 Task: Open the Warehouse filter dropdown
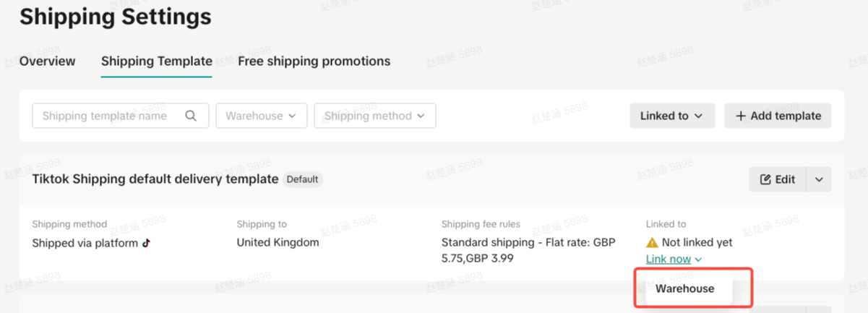click(261, 116)
